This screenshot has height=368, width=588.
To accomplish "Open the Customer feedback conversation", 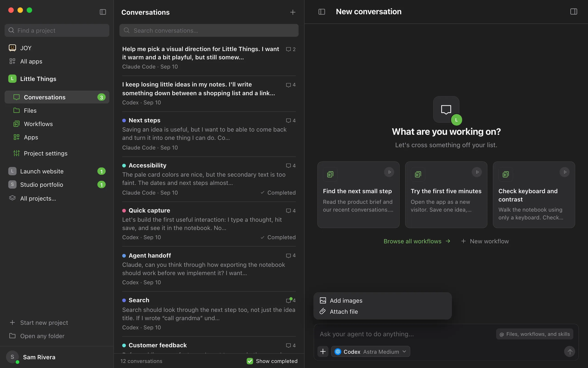I will coord(209,345).
